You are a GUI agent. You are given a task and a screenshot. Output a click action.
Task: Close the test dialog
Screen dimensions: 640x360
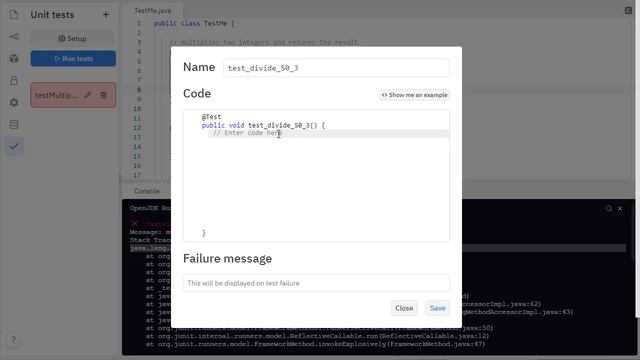click(x=404, y=308)
